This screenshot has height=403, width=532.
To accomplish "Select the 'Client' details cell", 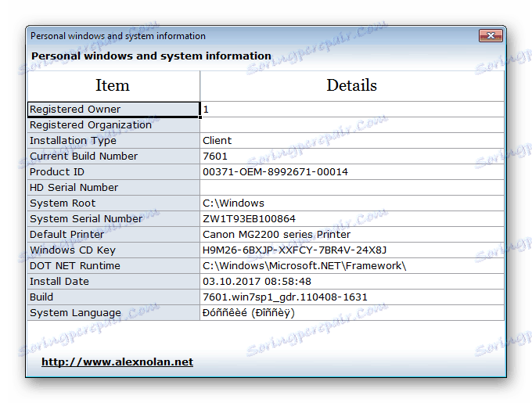I will 352,140.
